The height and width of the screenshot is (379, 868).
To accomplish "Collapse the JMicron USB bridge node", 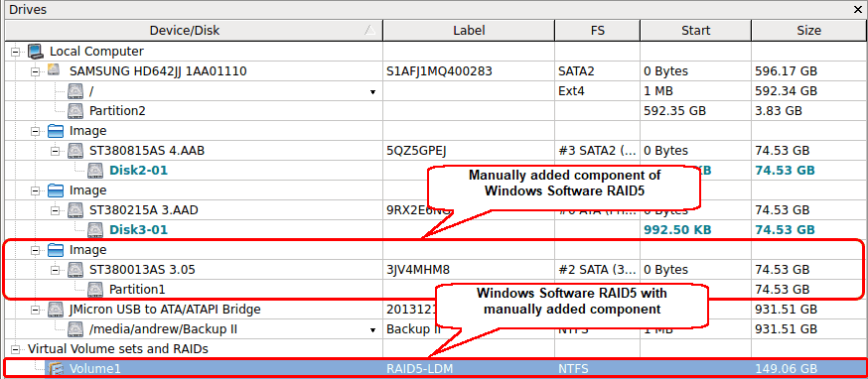I will pos(36,310).
